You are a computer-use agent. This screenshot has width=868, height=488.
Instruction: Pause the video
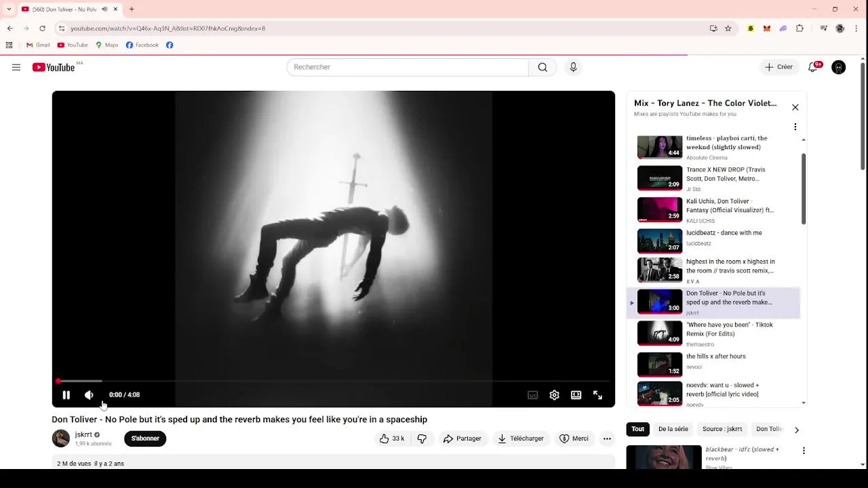tap(66, 395)
